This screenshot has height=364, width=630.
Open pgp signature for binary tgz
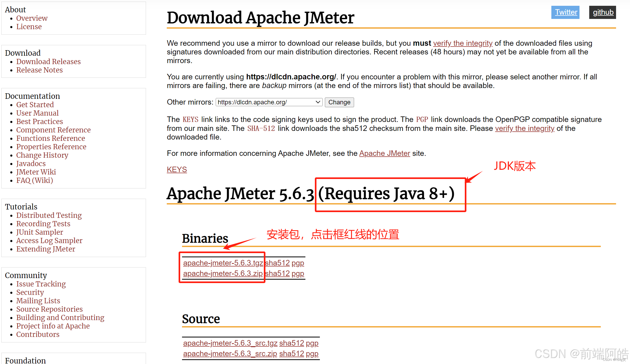click(x=298, y=263)
